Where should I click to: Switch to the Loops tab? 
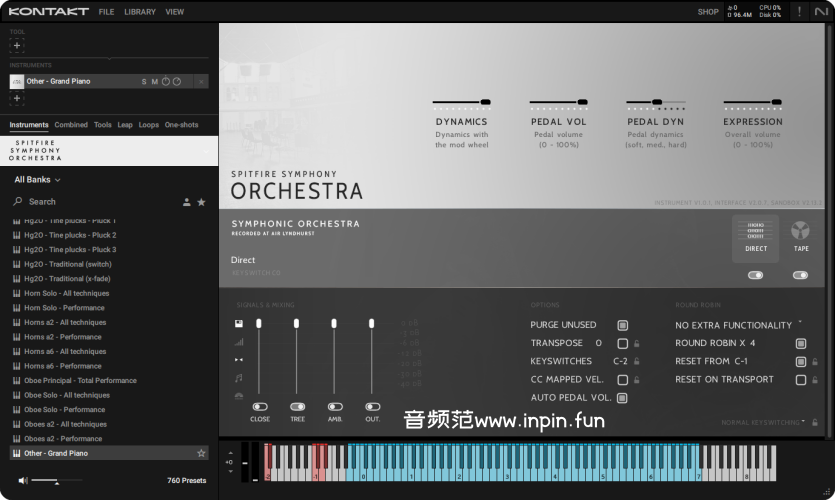(x=149, y=125)
